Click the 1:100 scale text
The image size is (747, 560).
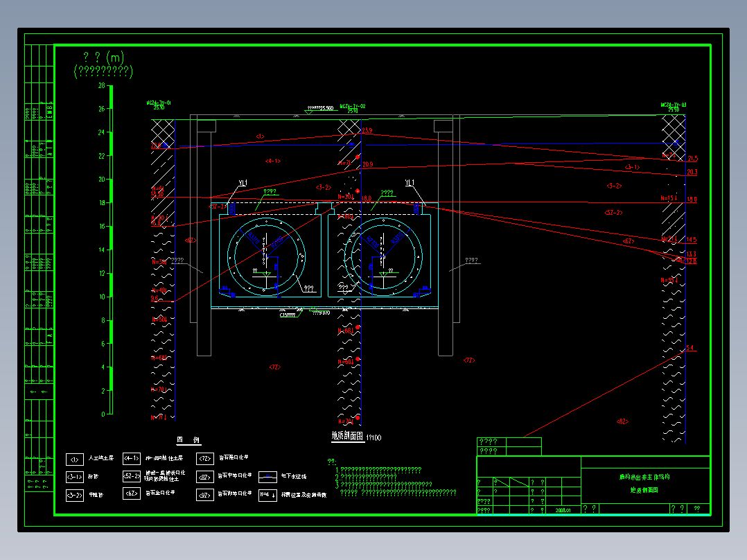(x=373, y=437)
